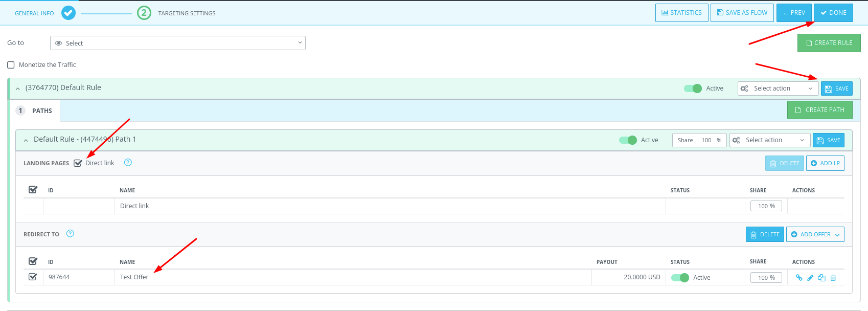Delete Test Offer with the trash icon
Viewport: 868px width, 311px height.
[833, 278]
